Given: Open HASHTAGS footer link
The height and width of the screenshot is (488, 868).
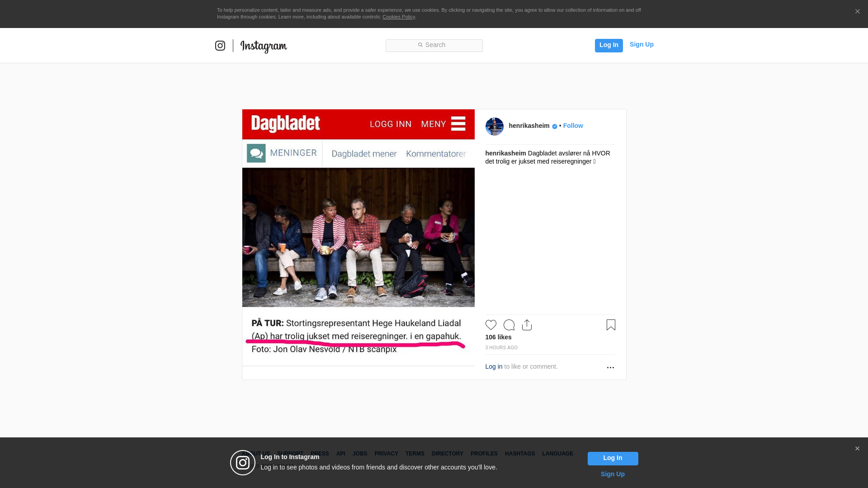Looking at the screenshot, I should (520, 454).
